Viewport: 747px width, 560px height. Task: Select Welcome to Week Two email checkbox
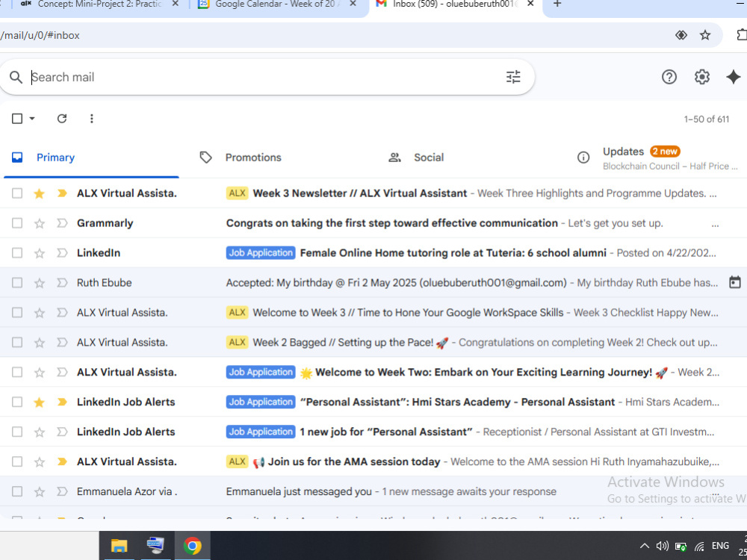(17, 372)
